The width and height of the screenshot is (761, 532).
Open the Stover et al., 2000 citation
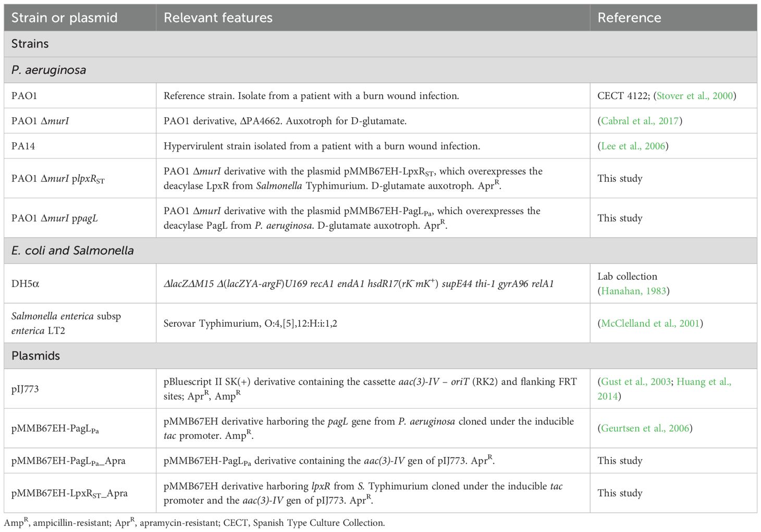tap(694, 96)
